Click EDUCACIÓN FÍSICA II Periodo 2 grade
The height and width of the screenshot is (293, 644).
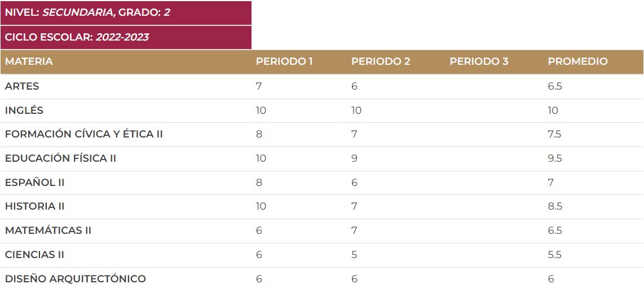(x=354, y=158)
